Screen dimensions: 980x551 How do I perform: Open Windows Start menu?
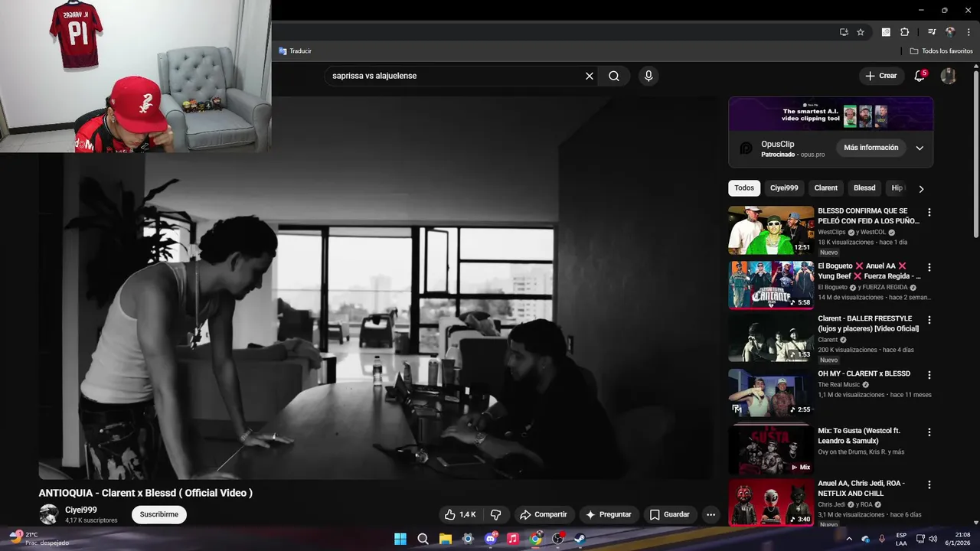(x=400, y=539)
